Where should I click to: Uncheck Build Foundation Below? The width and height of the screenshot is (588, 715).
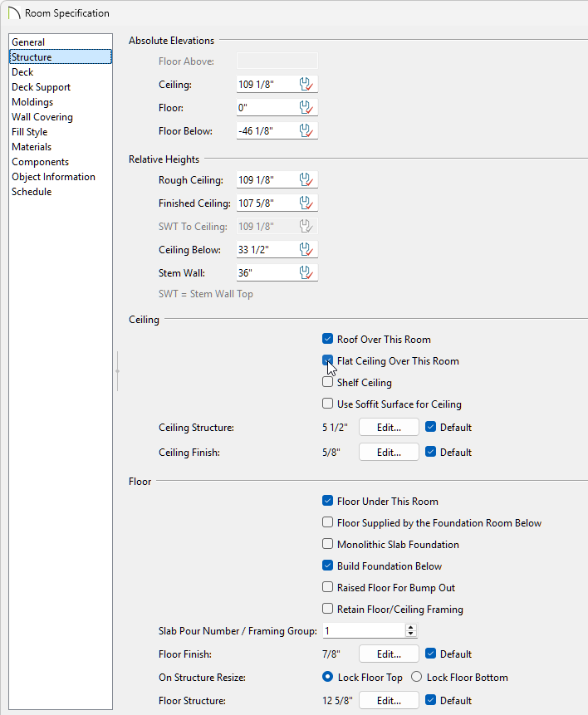(x=327, y=566)
